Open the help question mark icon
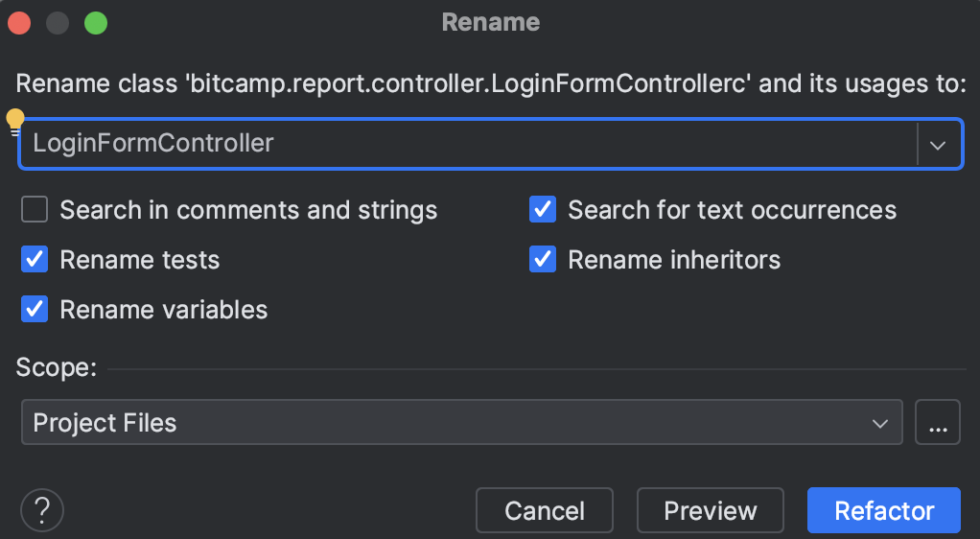This screenshot has height=539, width=980. pyautogui.click(x=41, y=510)
